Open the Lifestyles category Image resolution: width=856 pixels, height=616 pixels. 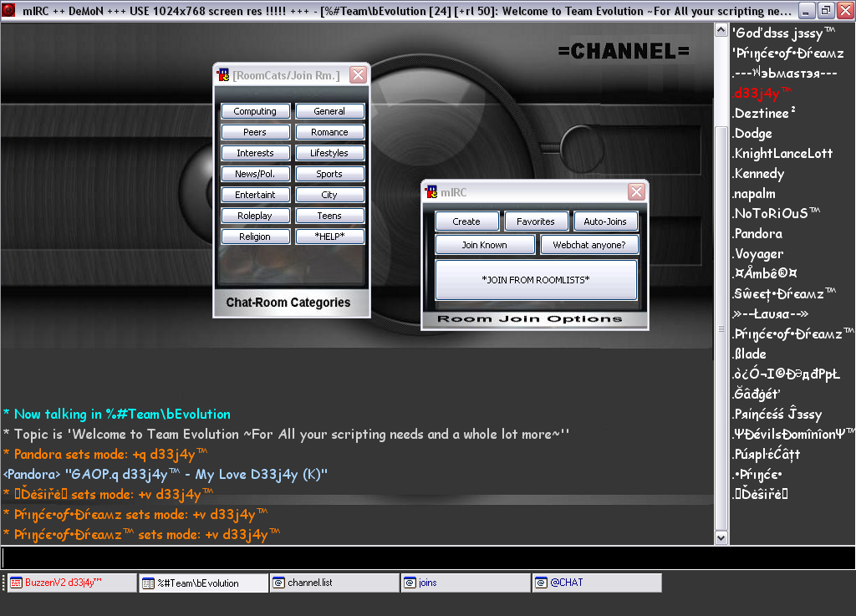(x=329, y=153)
